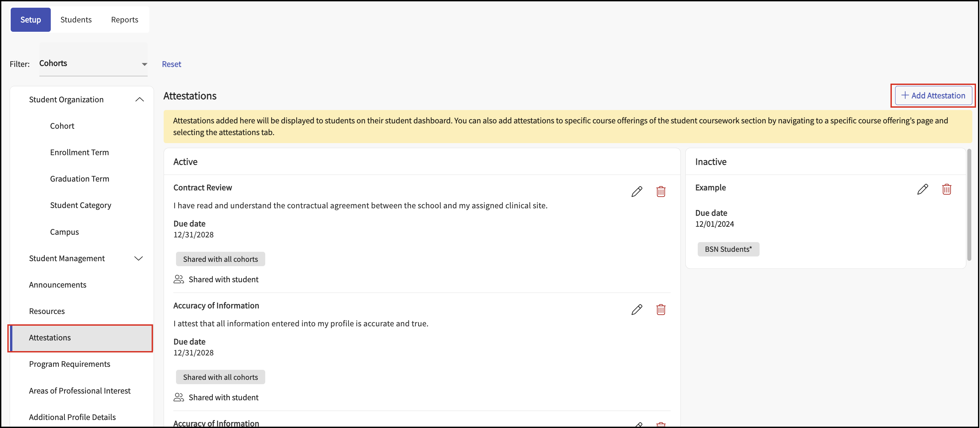
Task: Click the Add Attestation button
Action: [x=933, y=95]
